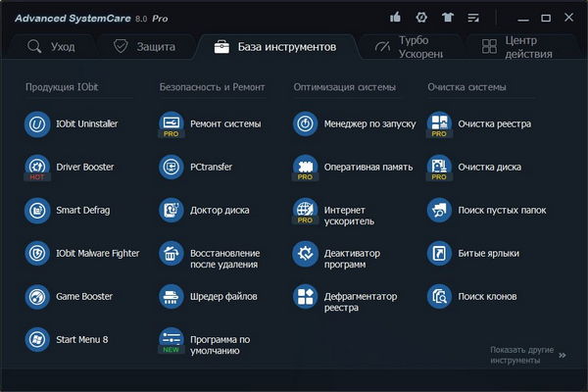588x392 pixels.
Task: Open the Шредер файлов tool
Action: pyautogui.click(x=171, y=296)
